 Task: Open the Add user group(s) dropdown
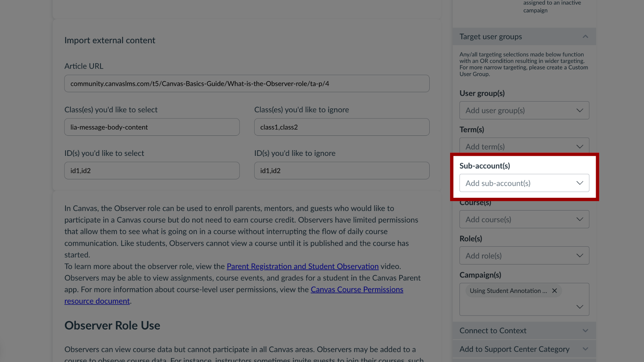point(524,110)
